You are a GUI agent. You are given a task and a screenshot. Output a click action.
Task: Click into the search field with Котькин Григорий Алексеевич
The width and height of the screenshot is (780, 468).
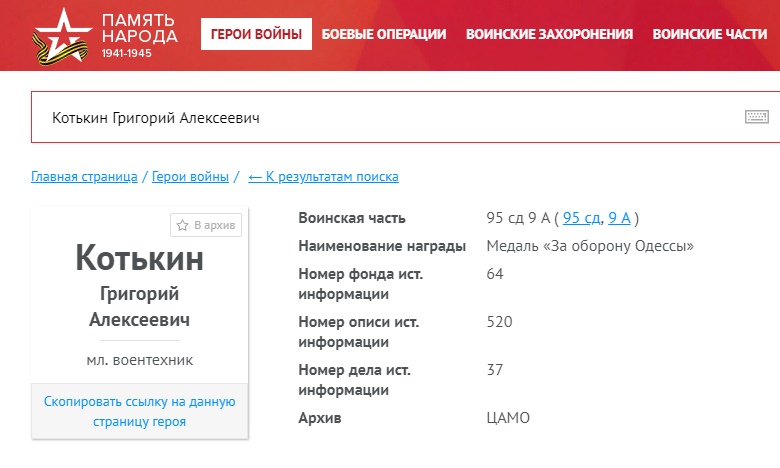388,117
